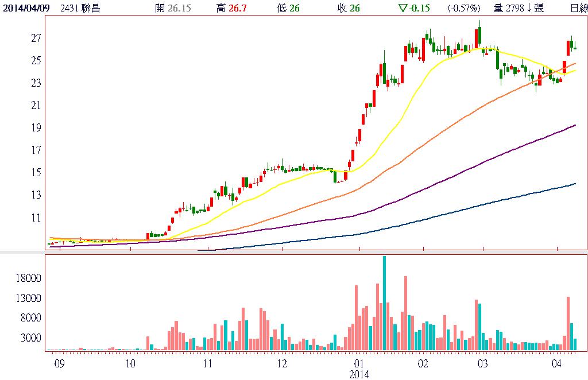Click the 2014 year label below axis

[359, 374]
